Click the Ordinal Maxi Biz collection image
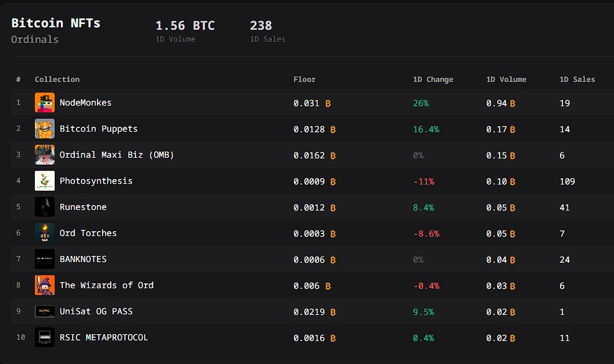This screenshot has width=614, height=364. (45, 155)
